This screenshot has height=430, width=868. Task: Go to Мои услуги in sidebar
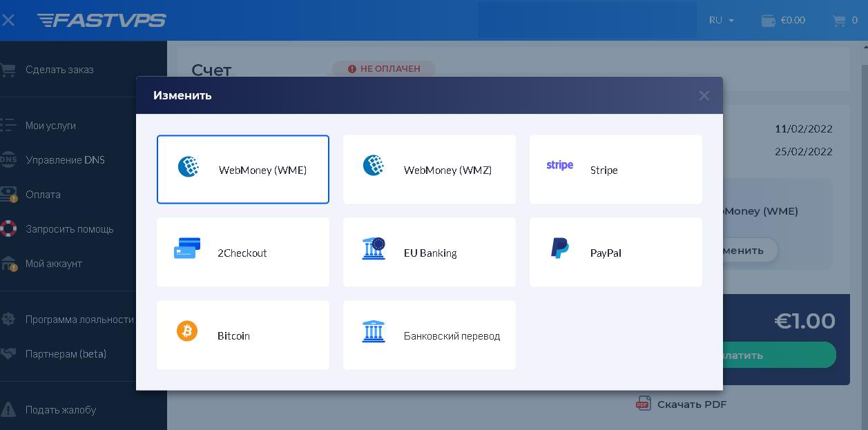(x=50, y=126)
